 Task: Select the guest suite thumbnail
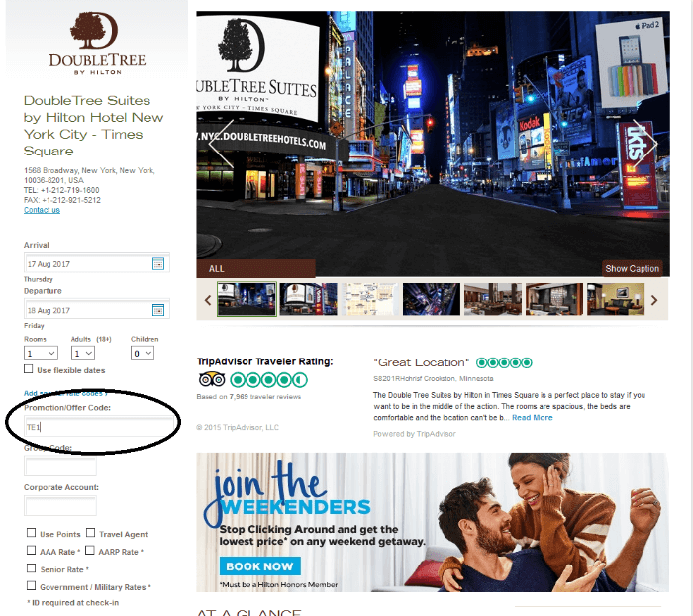(x=616, y=299)
